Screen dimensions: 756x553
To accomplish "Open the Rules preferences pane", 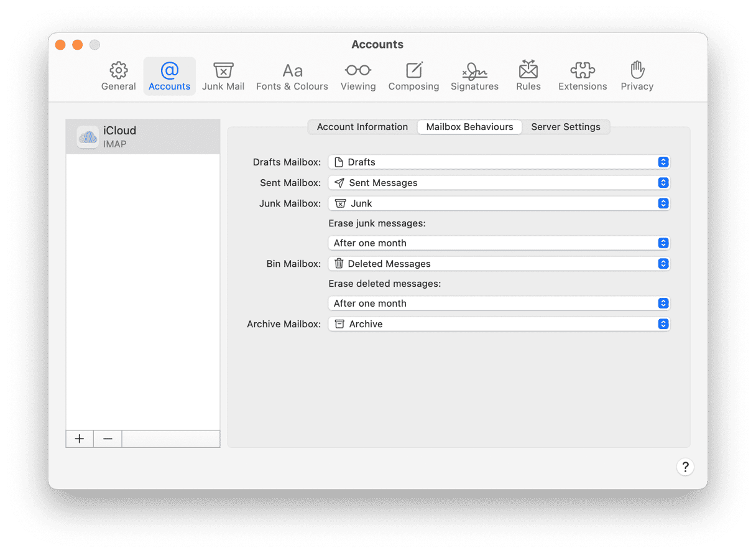I will tap(528, 76).
